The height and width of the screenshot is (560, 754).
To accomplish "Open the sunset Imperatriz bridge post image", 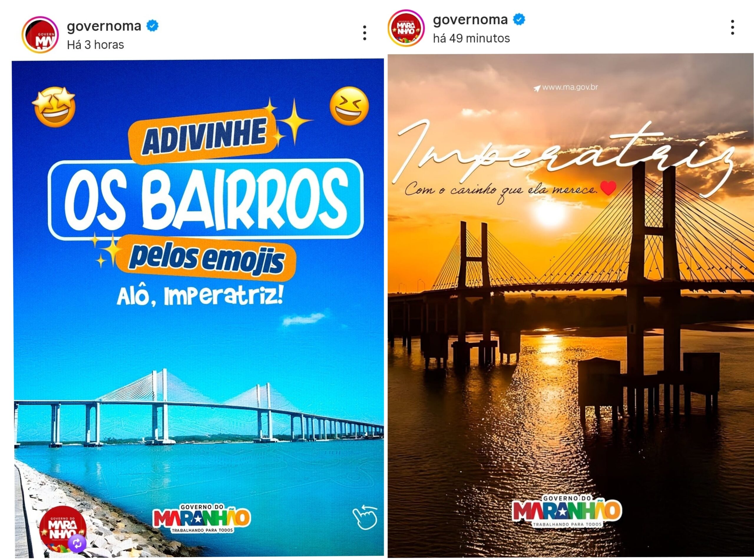I will 571,305.
